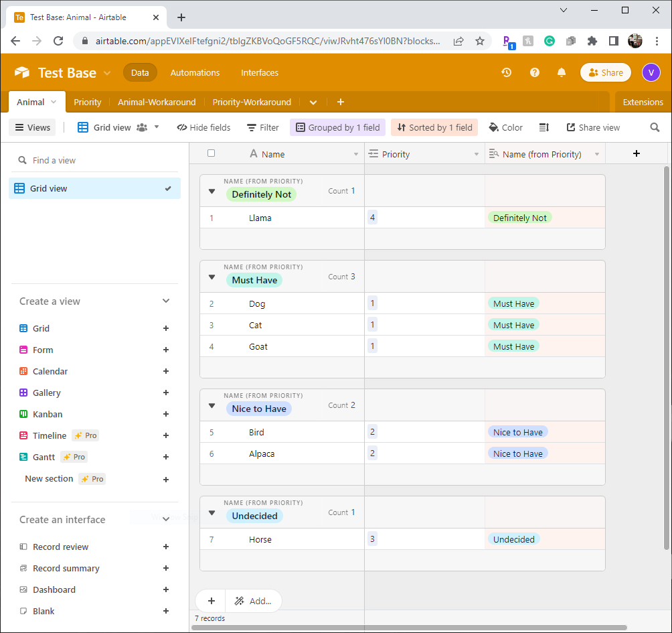Click the Data tab
The height and width of the screenshot is (633, 672).
click(x=140, y=72)
